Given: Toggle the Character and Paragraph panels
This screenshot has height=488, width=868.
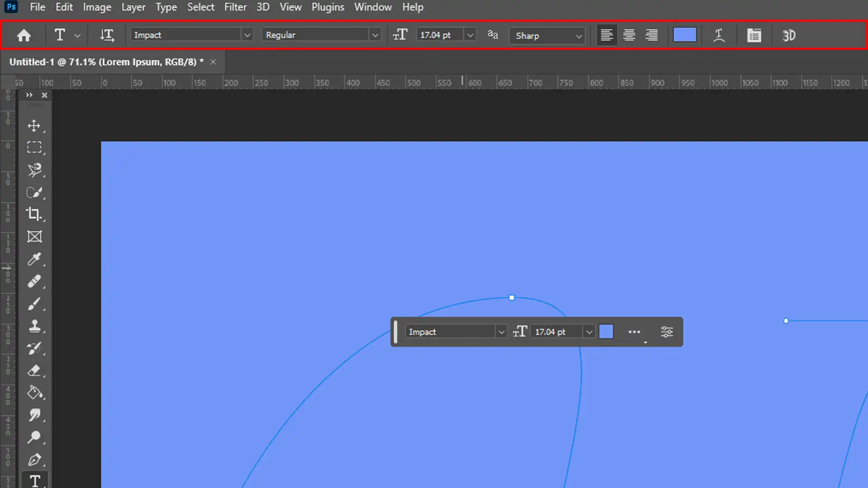Looking at the screenshot, I should click(x=754, y=35).
